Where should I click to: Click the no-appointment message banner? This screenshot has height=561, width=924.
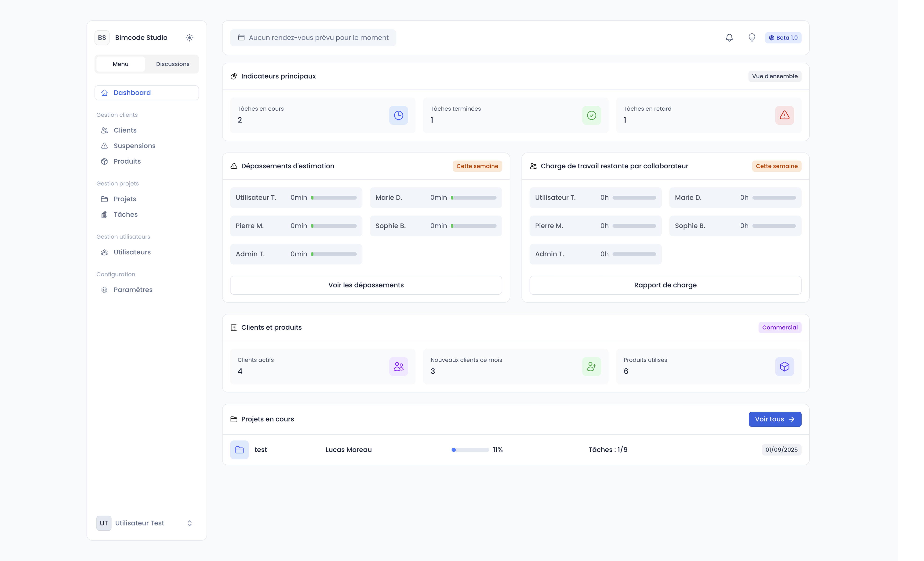313,37
